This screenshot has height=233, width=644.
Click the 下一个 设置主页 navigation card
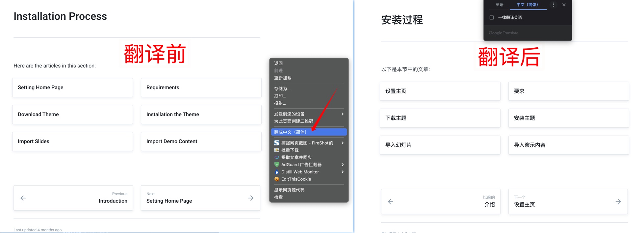[x=568, y=201]
